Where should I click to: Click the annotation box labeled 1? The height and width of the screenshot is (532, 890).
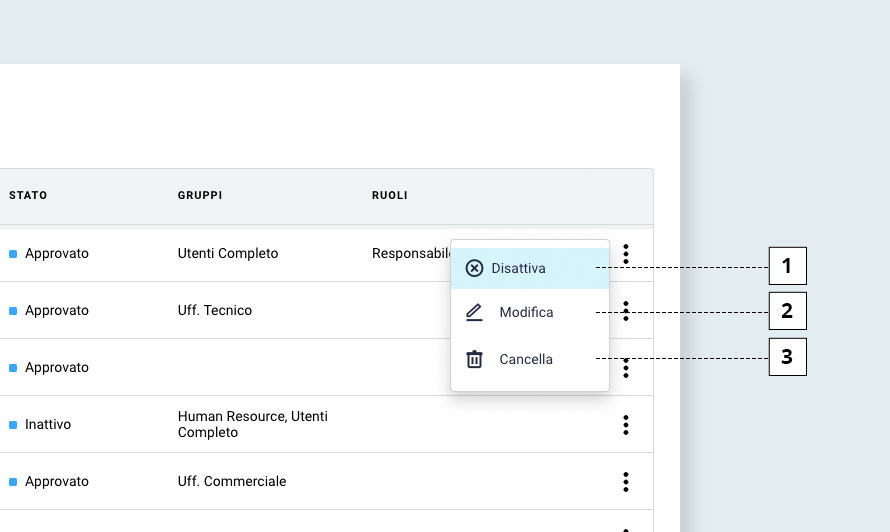(x=787, y=266)
